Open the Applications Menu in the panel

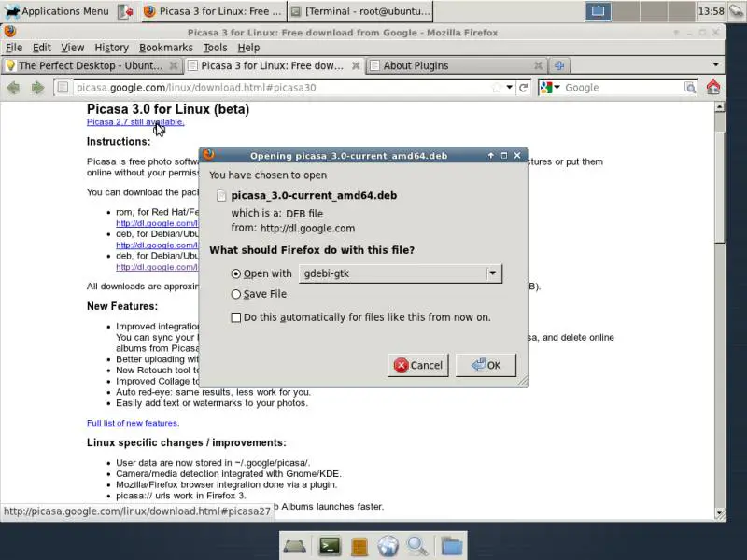coord(57,11)
